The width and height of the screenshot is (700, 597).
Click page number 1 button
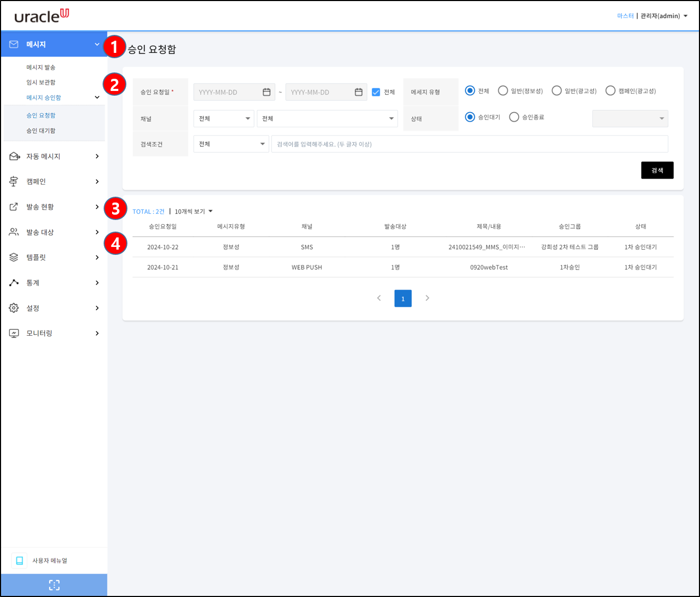(403, 298)
